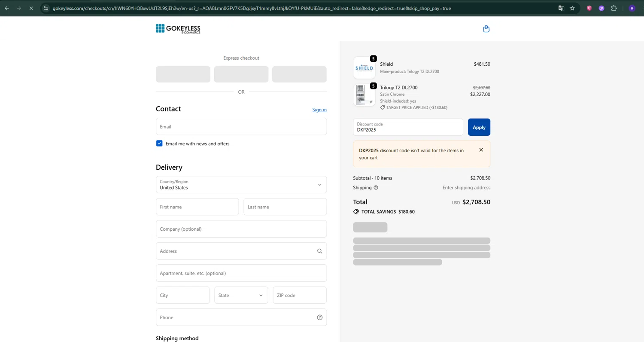Viewport: 644px width, 342px height.
Task: Open the Country/Region dropdown
Action: pyautogui.click(x=241, y=185)
